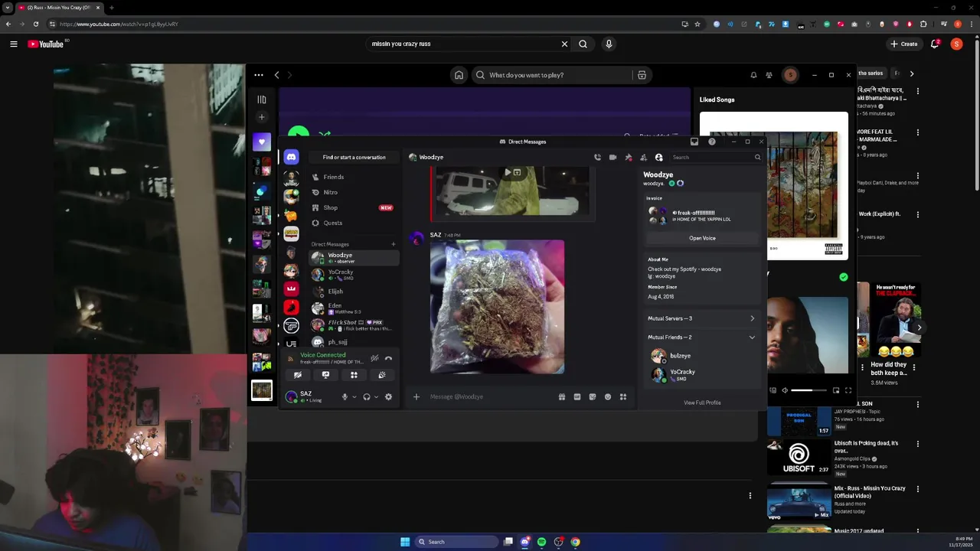Screen dimensions: 980x551
Task: Click YouTube Create button
Action: (904, 44)
